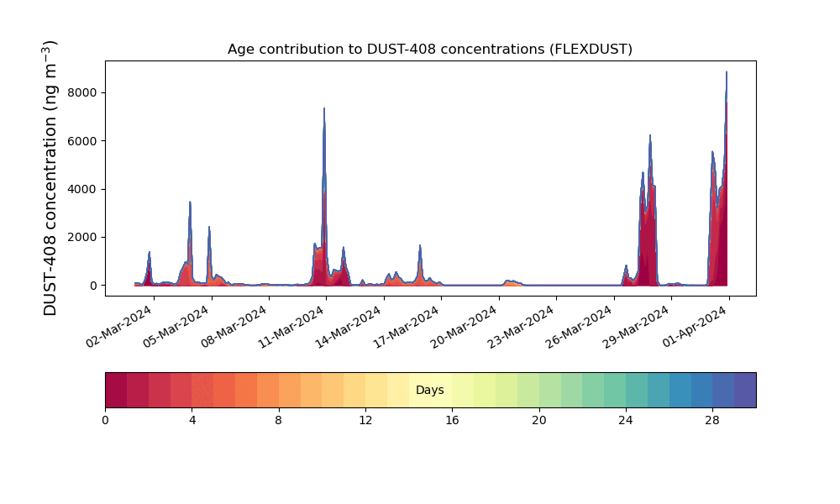
Task: Click the x-axis date label 05-Mar-2024
Action: 176,327
